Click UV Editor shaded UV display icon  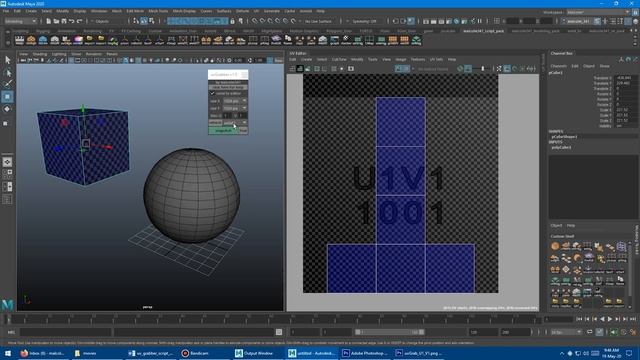point(300,69)
